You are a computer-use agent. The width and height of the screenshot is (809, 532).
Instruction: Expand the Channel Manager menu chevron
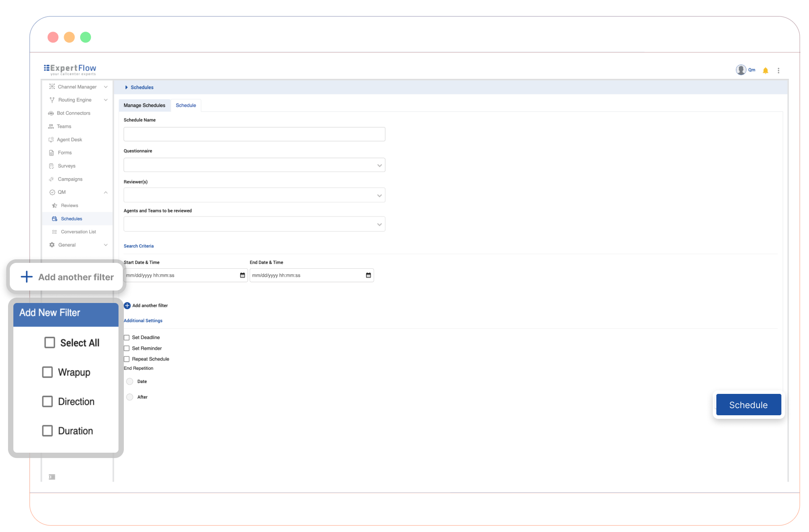pos(106,87)
